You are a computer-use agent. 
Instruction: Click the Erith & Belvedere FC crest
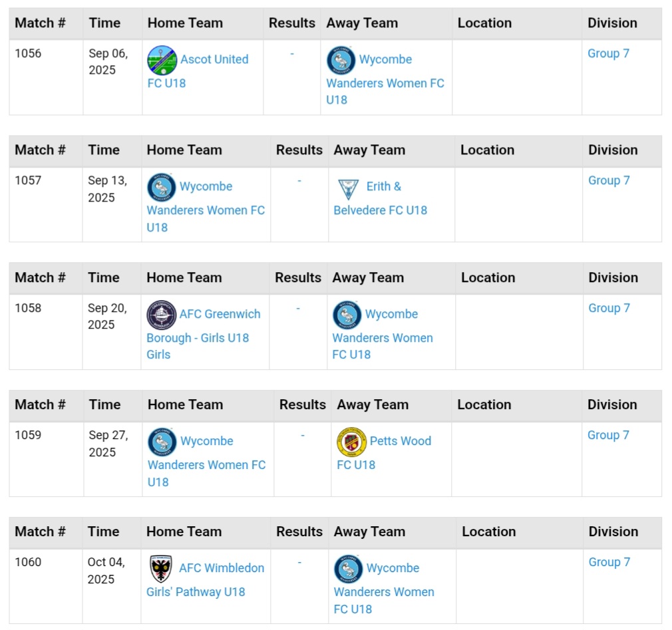pyautogui.click(x=348, y=188)
